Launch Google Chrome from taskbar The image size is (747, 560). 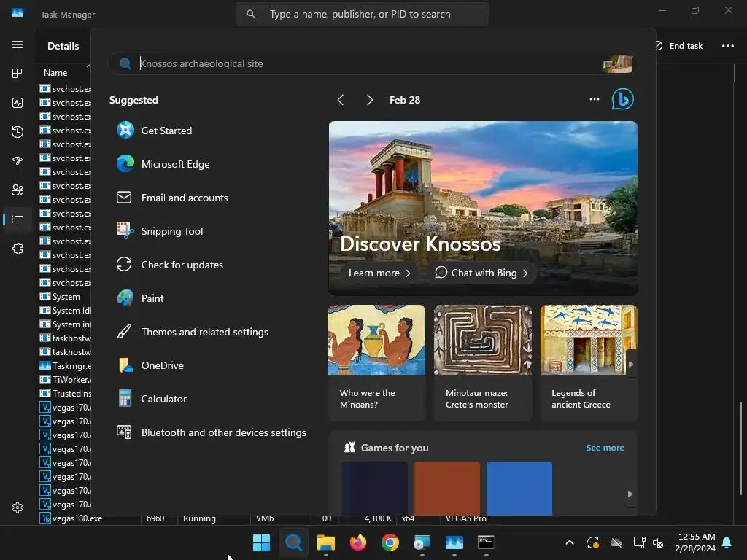tap(390, 542)
